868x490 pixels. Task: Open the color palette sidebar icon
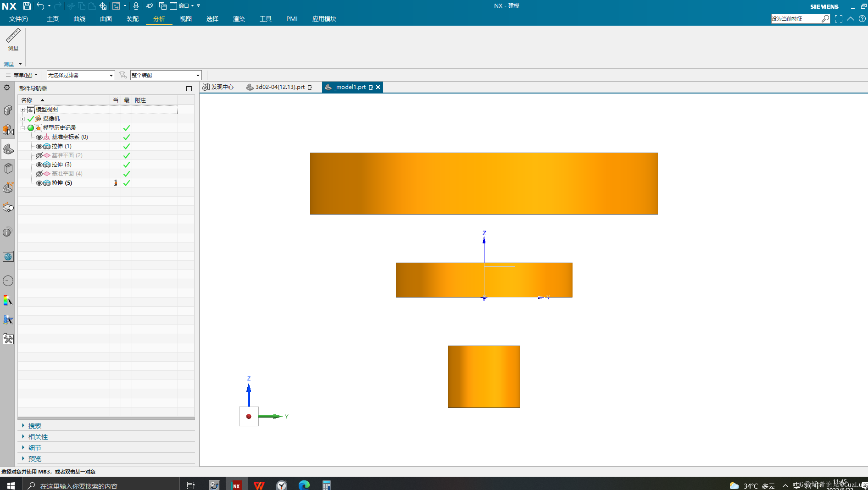pyautogui.click(x=8, y=300)
